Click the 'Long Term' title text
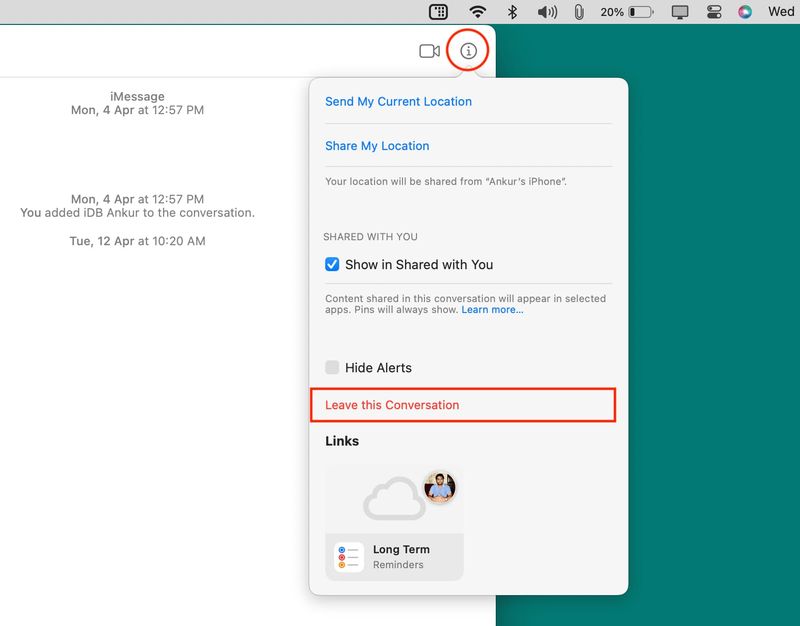 (x=401, y=549)
